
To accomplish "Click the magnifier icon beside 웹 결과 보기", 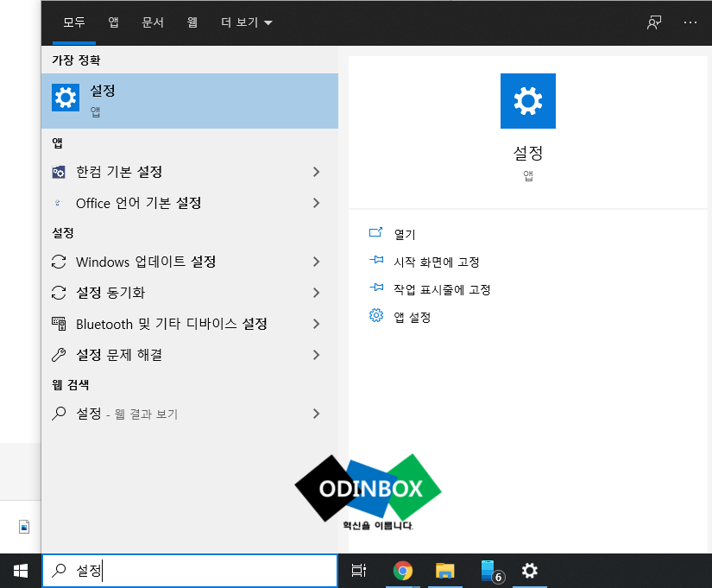I will 59,414.
